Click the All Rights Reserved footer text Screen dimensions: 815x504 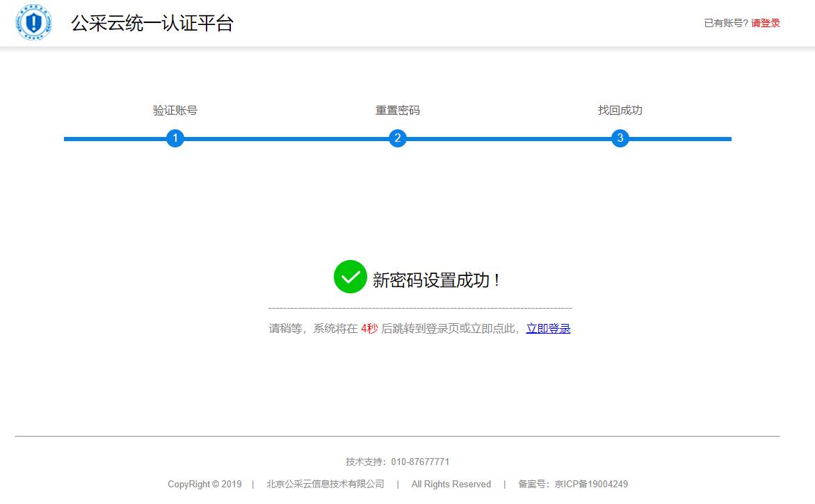451,485
